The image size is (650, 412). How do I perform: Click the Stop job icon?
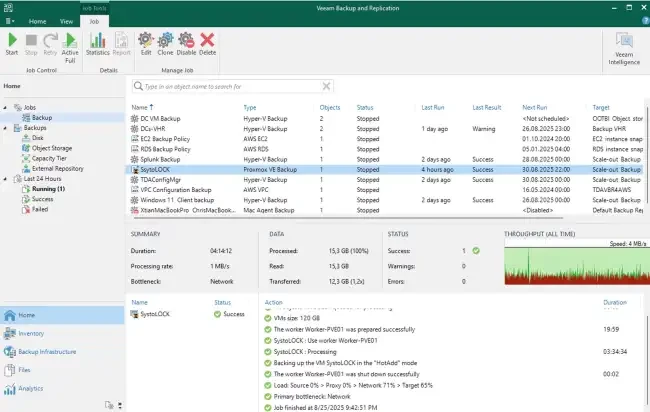[x=31, y=44]
